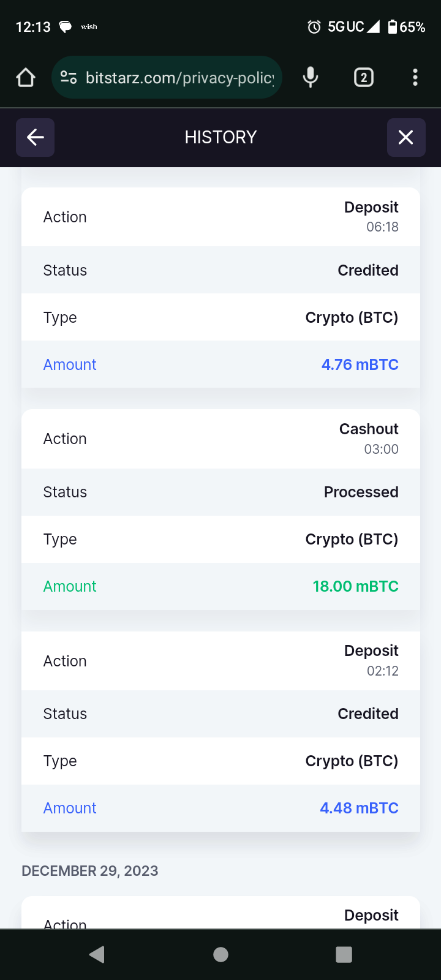Tap the 4.48 mBTC deposit amount

(359, 808)
